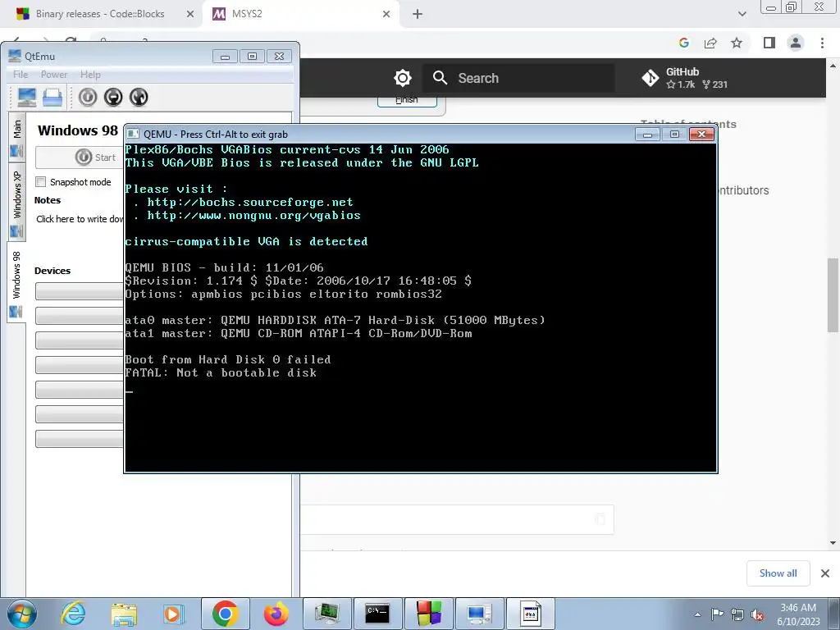Click inside the QEMU black console screen

coord(421,308)
